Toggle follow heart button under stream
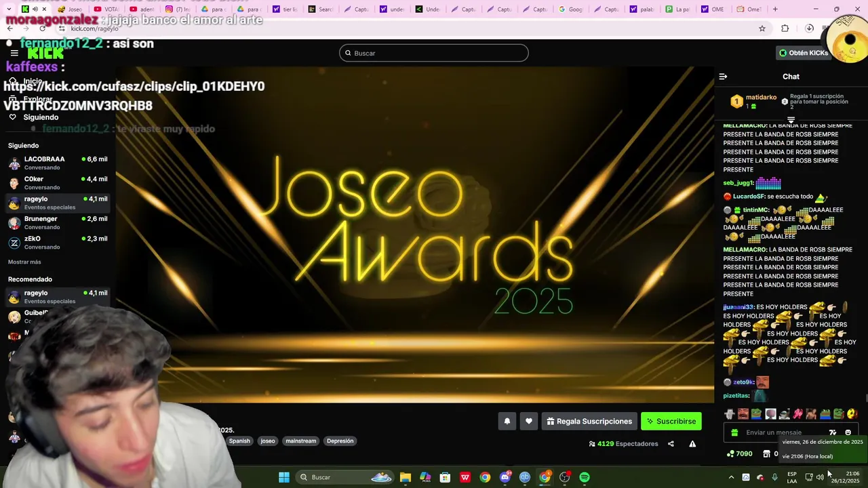This screenshot has width=868, height=488. (529, 422)
